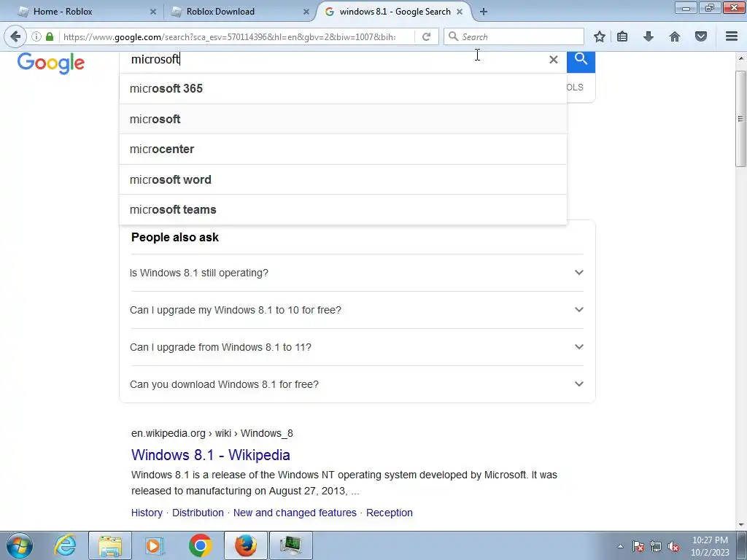Click the page vertical scrollbar thumb

[x=740, y=119]
